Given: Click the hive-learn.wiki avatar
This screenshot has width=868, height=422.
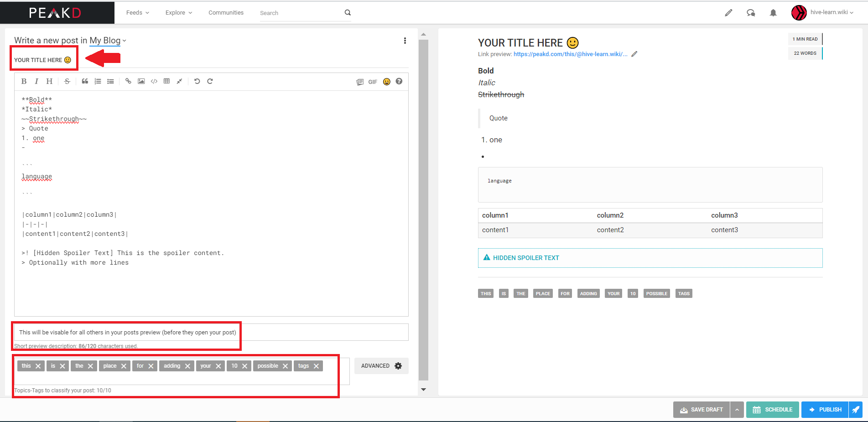Looking at the screenshot, I should point(799,13).
